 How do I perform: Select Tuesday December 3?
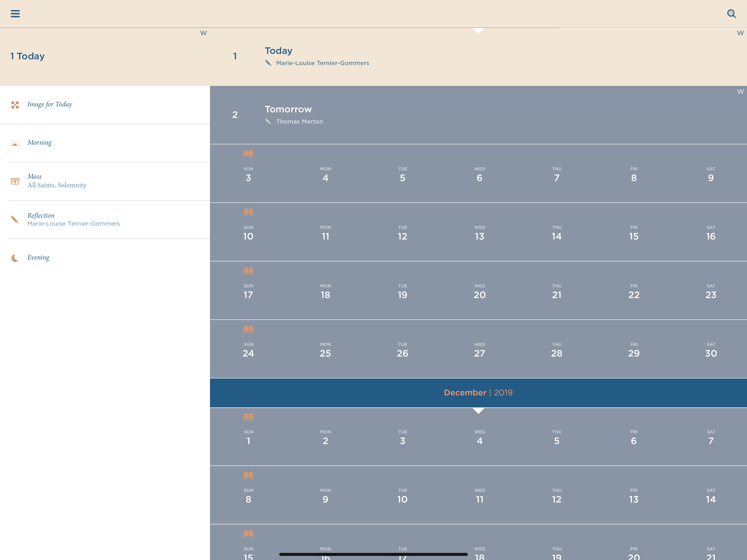[x=402, y=437]
